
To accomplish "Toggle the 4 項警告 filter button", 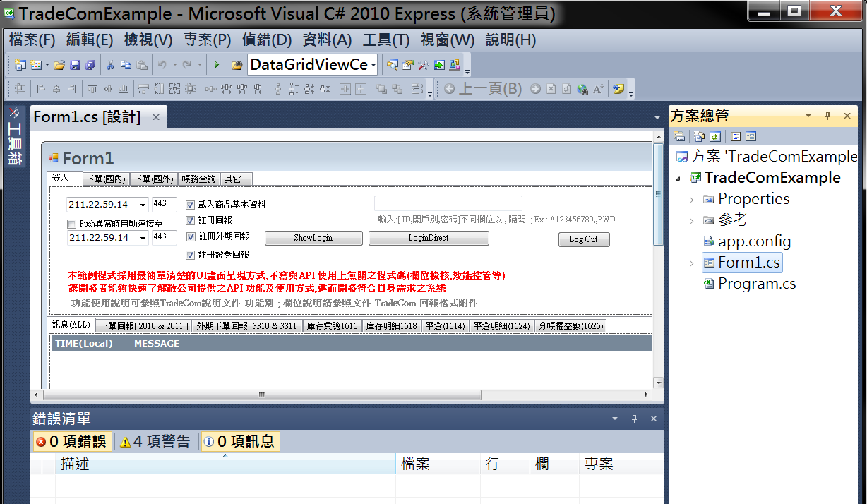I will 156,442.
